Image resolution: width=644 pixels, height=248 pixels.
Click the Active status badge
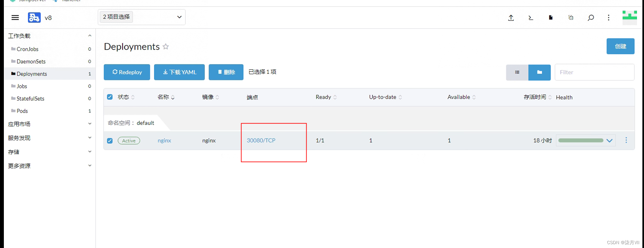click(x=129, y=141)
